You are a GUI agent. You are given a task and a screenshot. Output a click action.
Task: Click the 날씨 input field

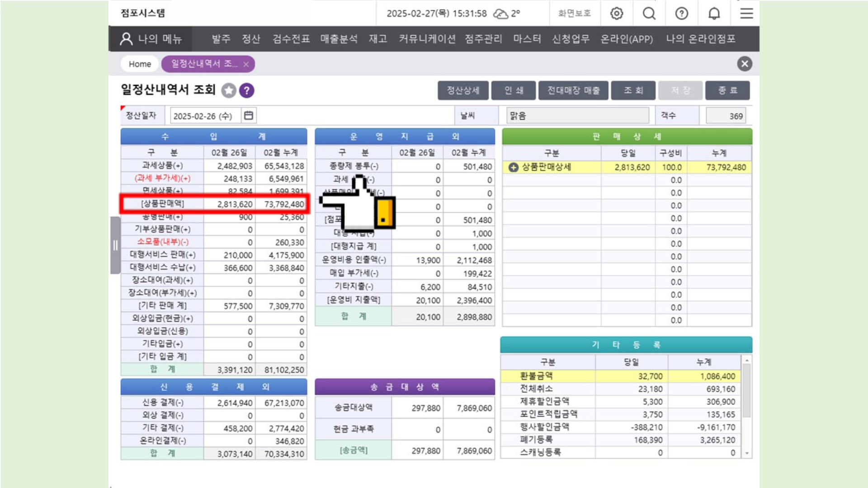577,116
